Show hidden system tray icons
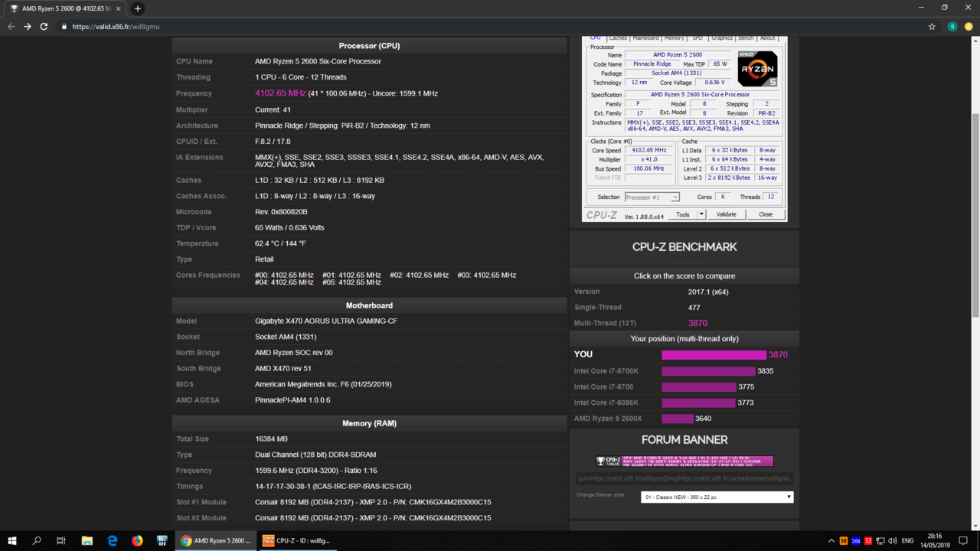The height and width of the screenshot is (551, 980). coord(831,541)
